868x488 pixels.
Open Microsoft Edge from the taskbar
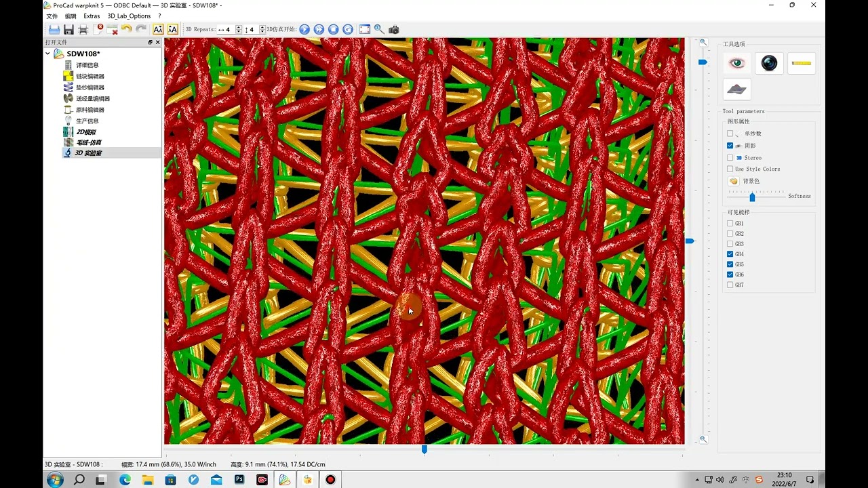125,479
